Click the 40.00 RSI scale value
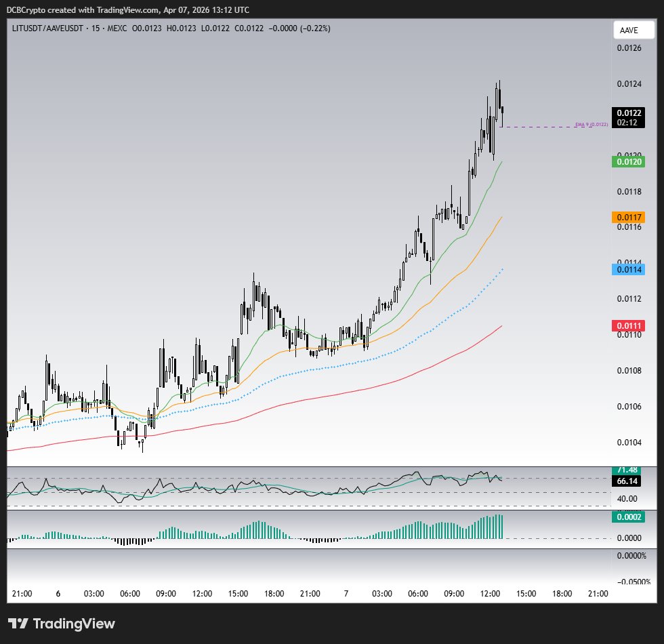The height and width of the screenshot is (644, 664). coord(627,499)
